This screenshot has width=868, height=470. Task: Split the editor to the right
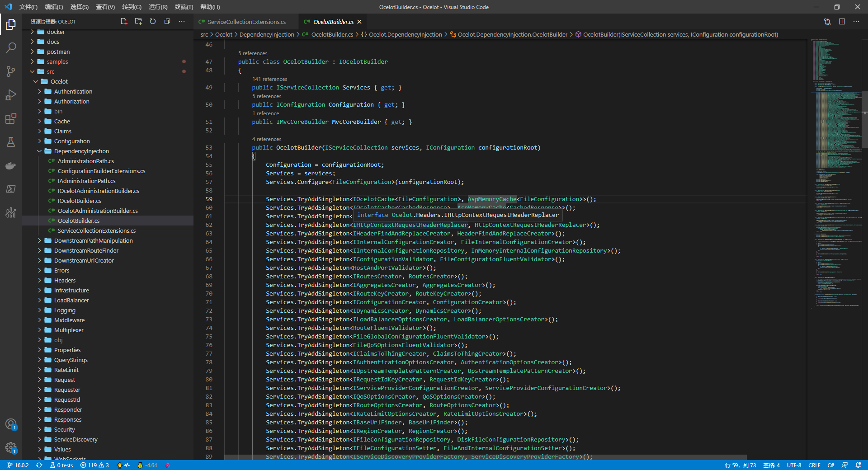[x=842, y=22]
